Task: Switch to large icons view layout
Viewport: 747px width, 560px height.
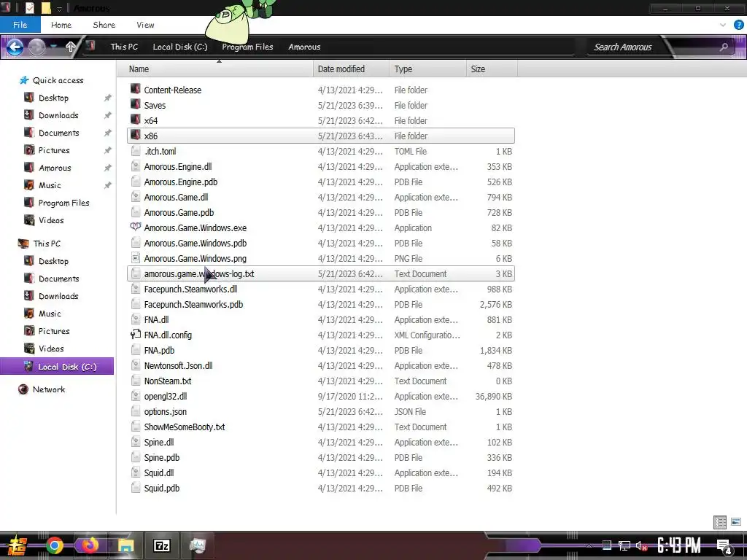Action: coord(735,522)
